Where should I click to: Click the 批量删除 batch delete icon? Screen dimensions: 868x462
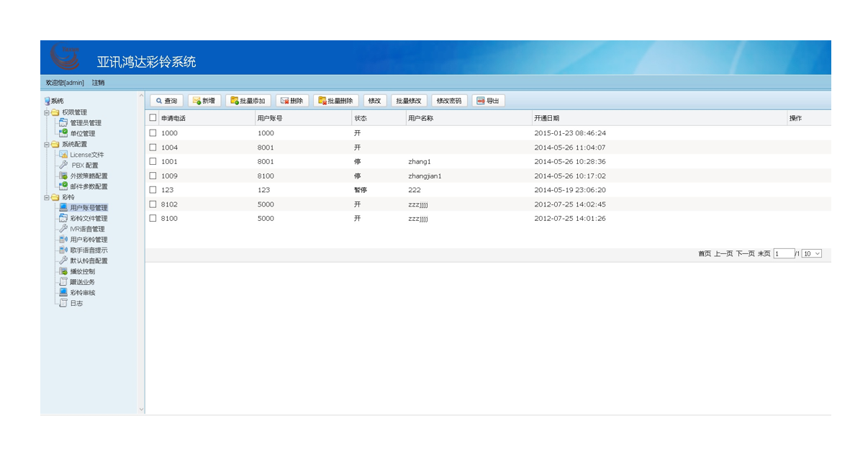click(x=322, y=101)
